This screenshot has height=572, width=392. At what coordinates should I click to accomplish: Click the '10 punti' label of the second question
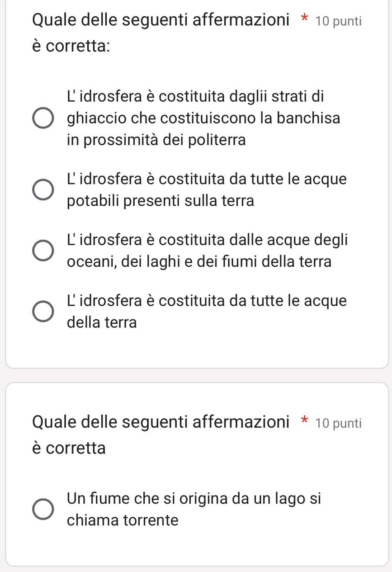339,423
